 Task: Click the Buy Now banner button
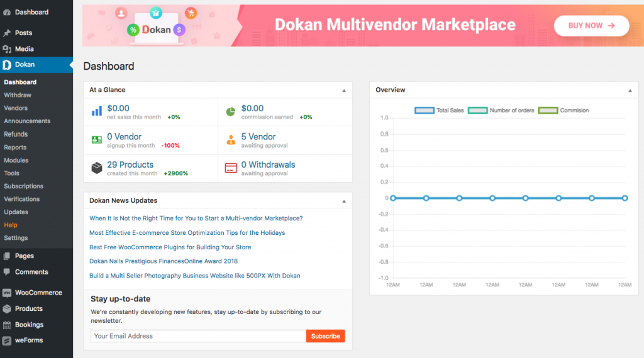[591, 25]
